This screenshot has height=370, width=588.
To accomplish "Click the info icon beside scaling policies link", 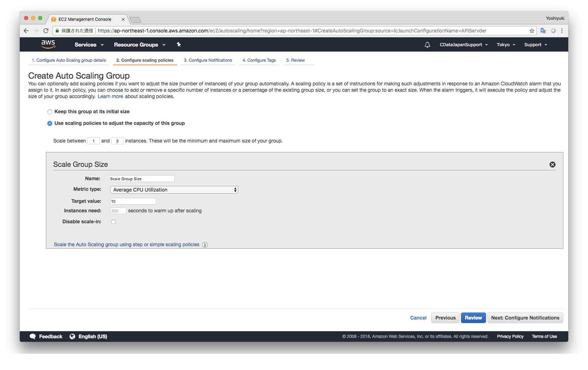I will (205, 245).
